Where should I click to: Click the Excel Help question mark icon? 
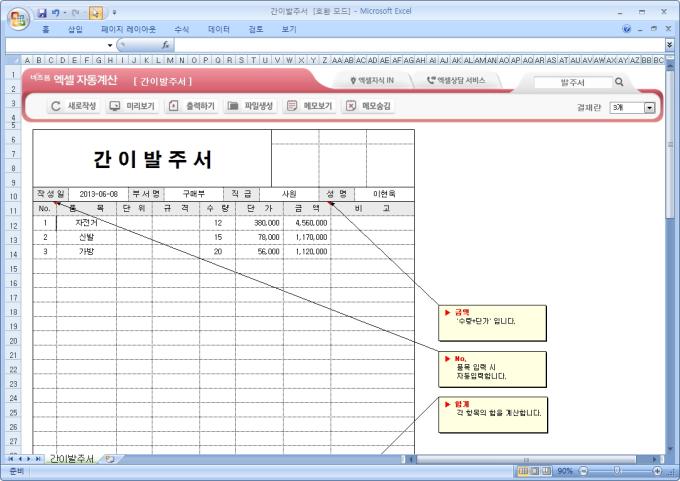[x=627, y=29]
